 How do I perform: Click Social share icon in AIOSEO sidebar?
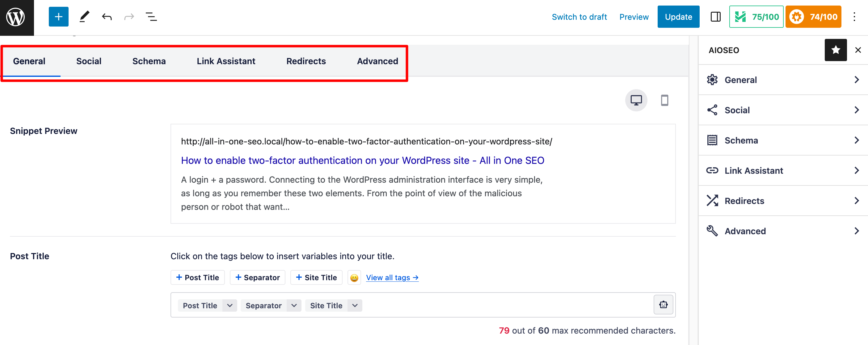[712, 110]
